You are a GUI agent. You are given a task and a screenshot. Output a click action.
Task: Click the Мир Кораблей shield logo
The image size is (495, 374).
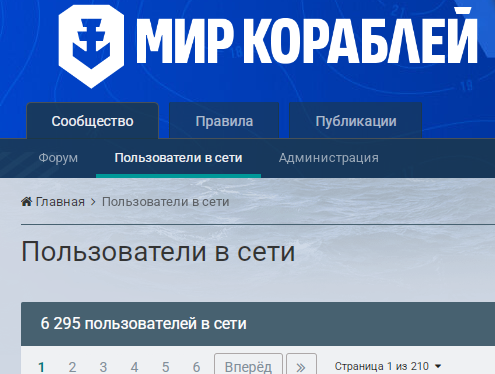pos(91,46)
